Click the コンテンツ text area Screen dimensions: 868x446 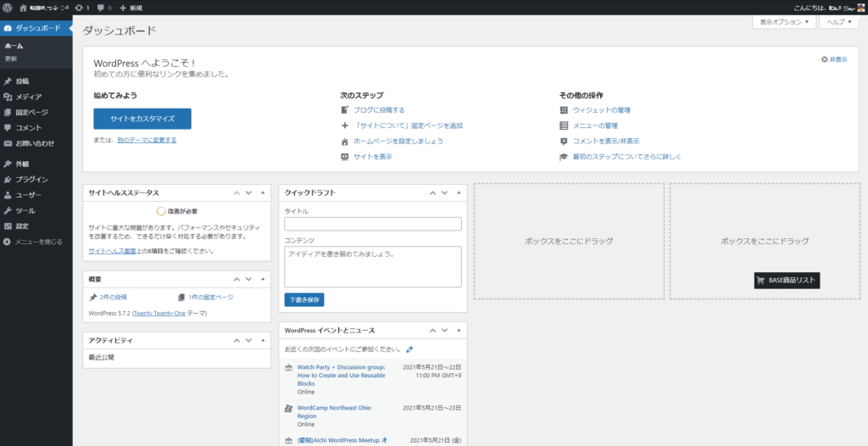[373, 266]
